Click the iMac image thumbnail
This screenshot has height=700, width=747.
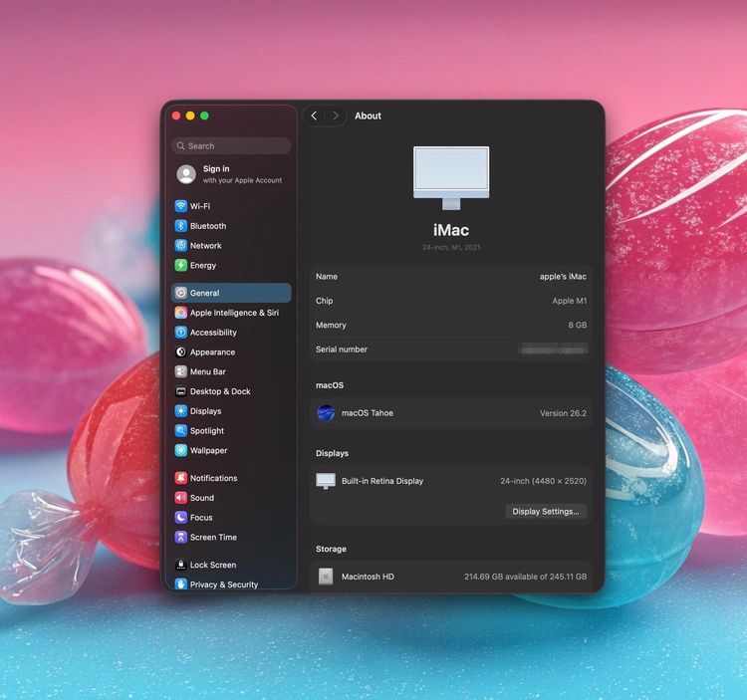coord(451,178)
